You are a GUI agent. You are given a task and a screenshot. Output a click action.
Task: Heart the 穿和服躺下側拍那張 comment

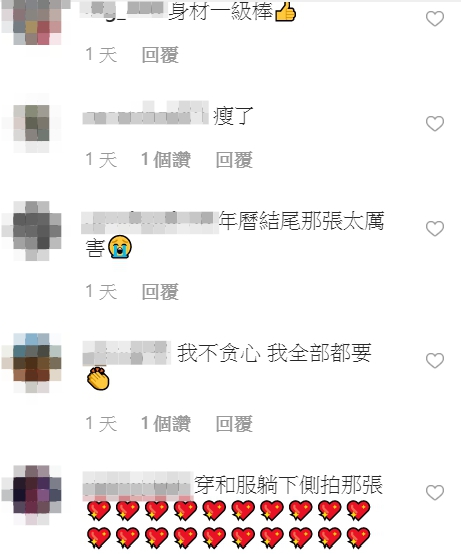435,493
